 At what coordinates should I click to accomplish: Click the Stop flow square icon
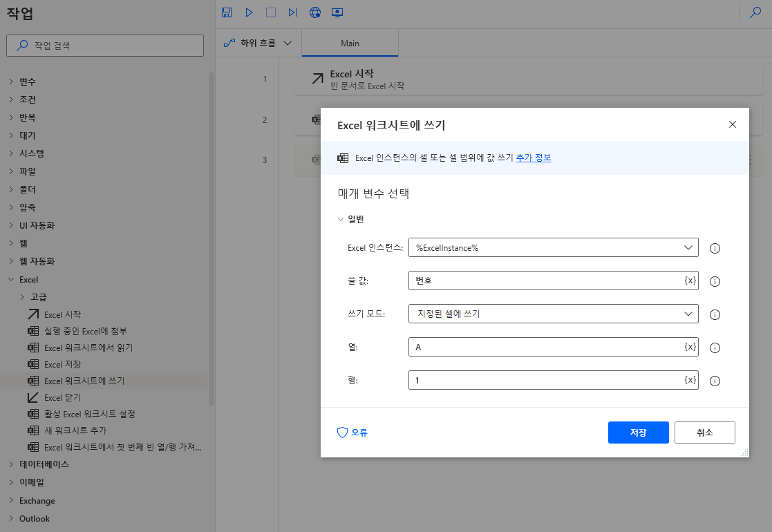point(271,12)
